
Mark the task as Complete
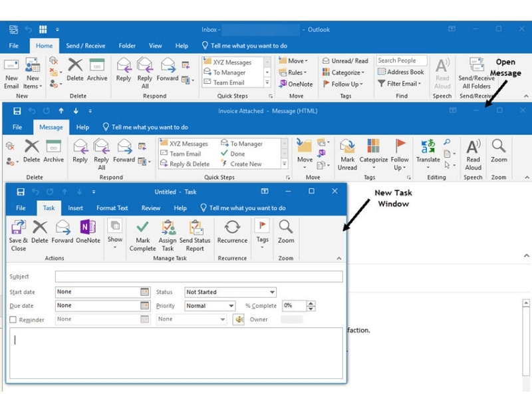click(x=142, y=235)
